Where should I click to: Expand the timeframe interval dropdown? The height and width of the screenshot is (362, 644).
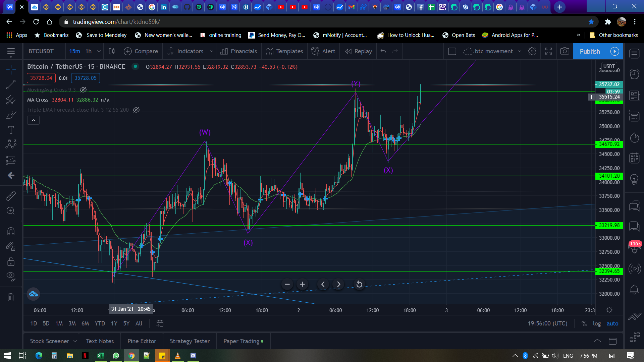point(99,51)
